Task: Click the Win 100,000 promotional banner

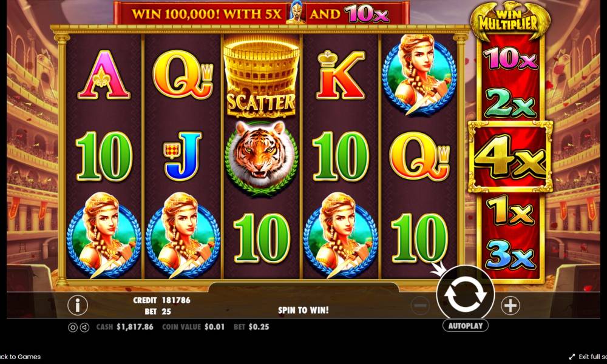Action: [261, 13]
